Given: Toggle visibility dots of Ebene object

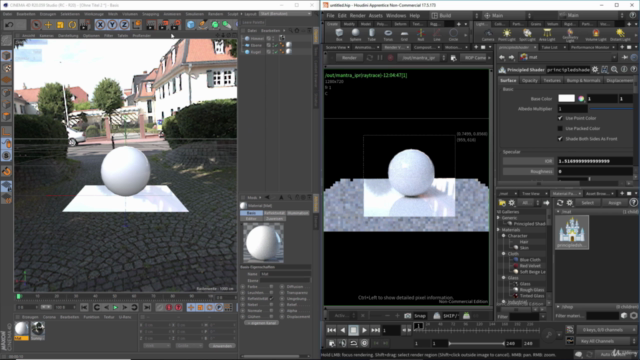Looking at the screenshot, I should click(272, 45).
